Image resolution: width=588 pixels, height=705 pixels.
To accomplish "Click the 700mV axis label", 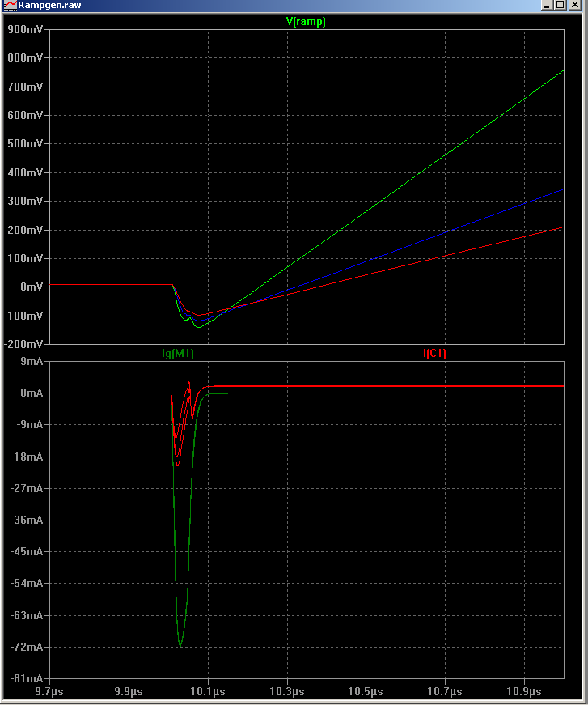I will coord(25,87).
